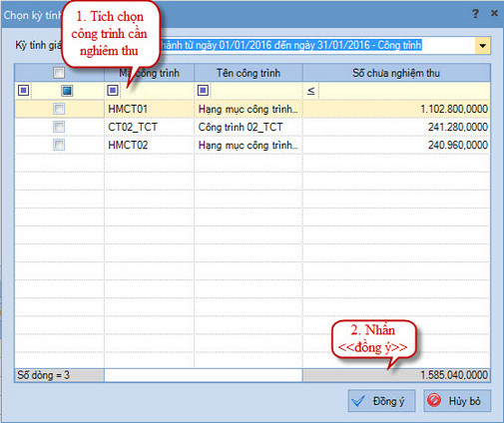
Task: Select the Công trình 02_TCT name cell
Action: pos(249,127)
